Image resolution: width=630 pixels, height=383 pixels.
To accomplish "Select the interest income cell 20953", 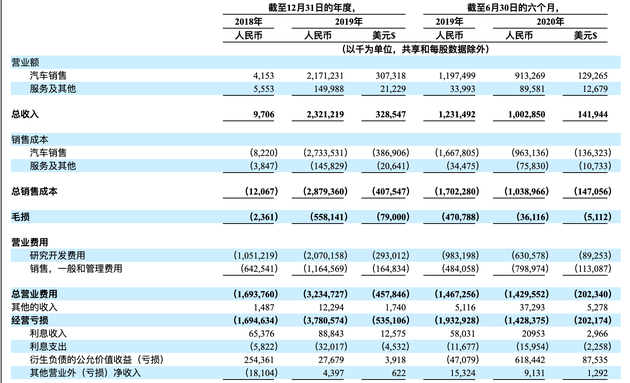I will pos(533,334).
